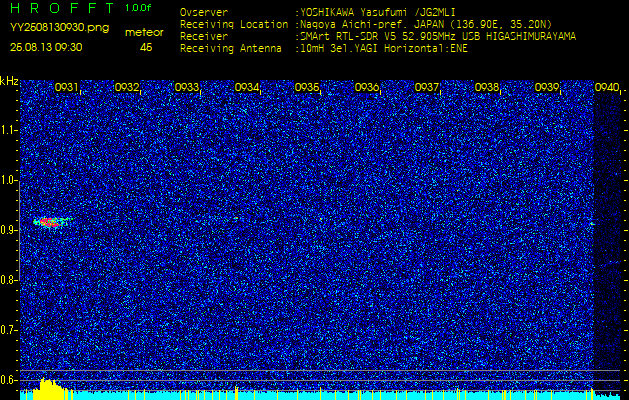Click the 0934 time marker

point(247,87)
